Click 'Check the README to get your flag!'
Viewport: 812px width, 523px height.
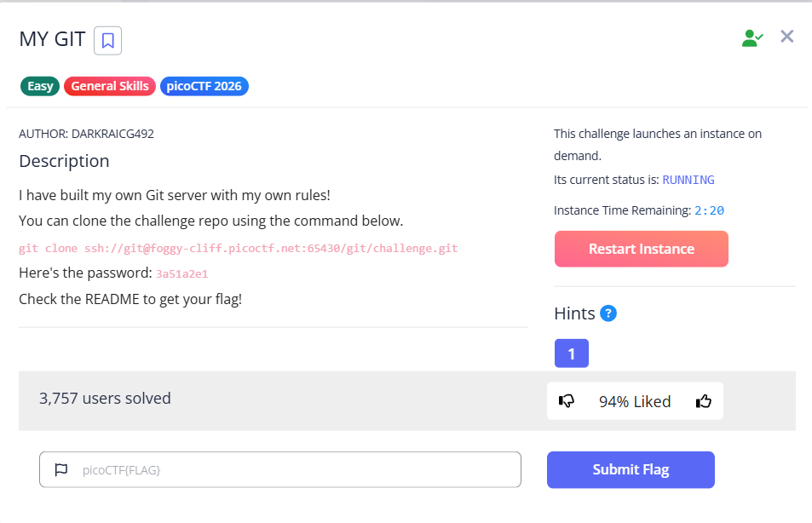pyautogui.click(x=130, y=299)
